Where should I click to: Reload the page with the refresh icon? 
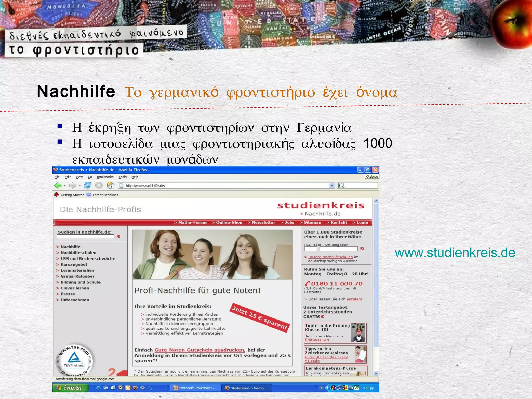pyautogui.click(x=88, y=185)
